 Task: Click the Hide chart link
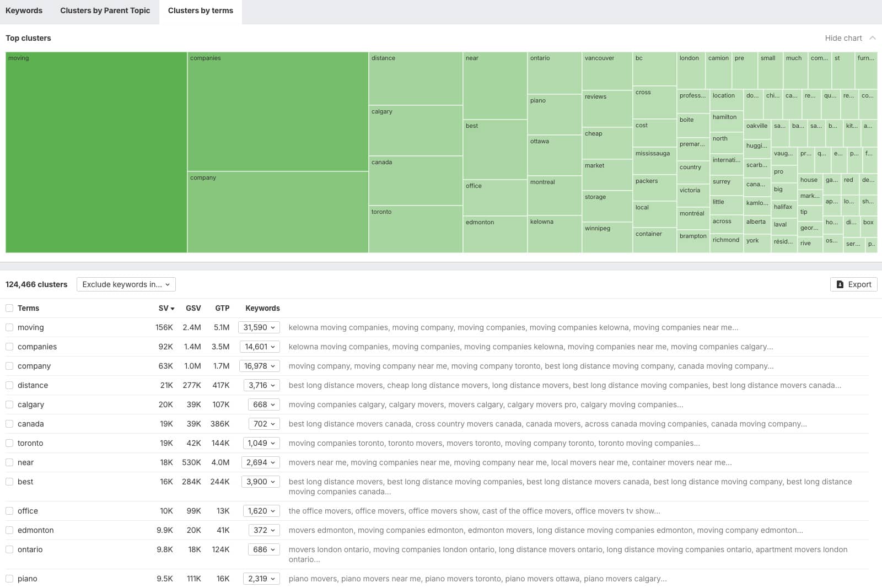coord(843,38)
